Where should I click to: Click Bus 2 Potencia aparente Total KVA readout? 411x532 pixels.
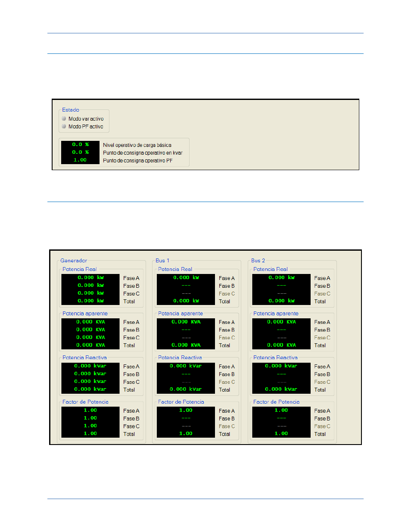[x=281, y=345]
